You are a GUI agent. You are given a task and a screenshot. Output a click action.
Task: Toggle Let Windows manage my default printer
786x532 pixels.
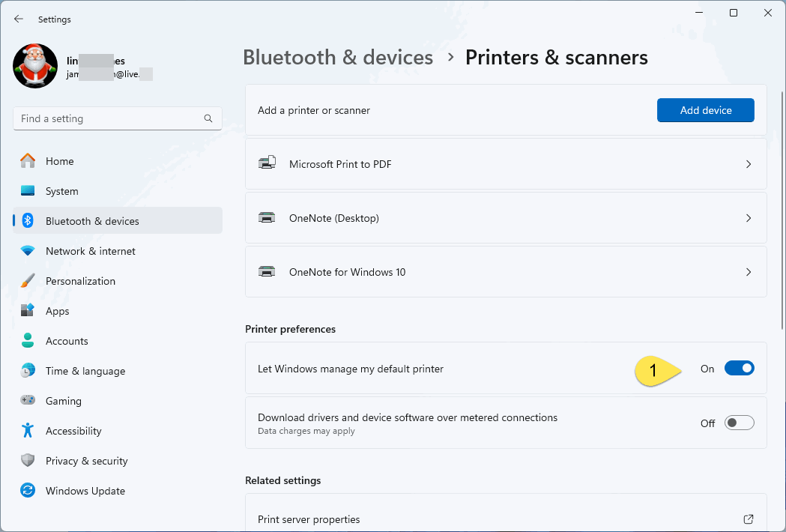pos(739,369)
